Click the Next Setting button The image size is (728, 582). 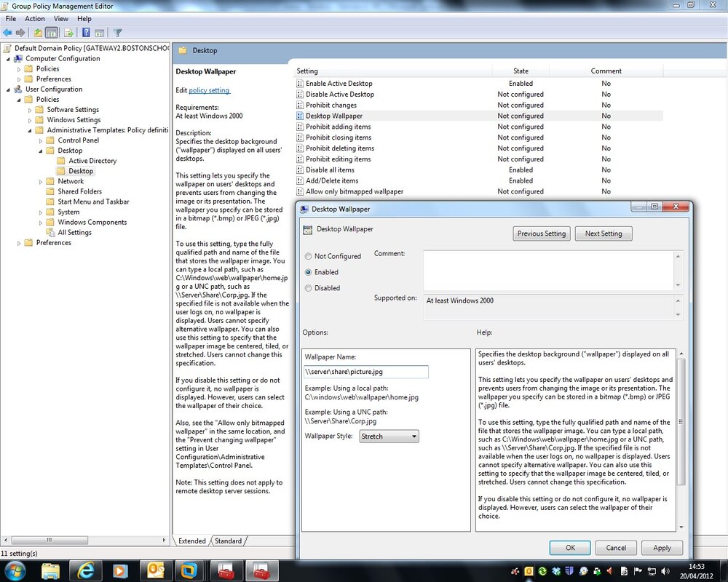point(604,234)
